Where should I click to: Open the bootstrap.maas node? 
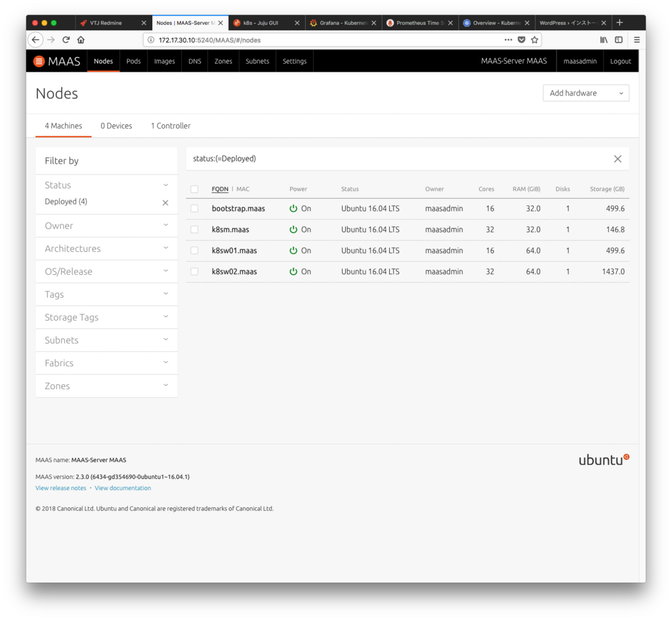[238, 209]
